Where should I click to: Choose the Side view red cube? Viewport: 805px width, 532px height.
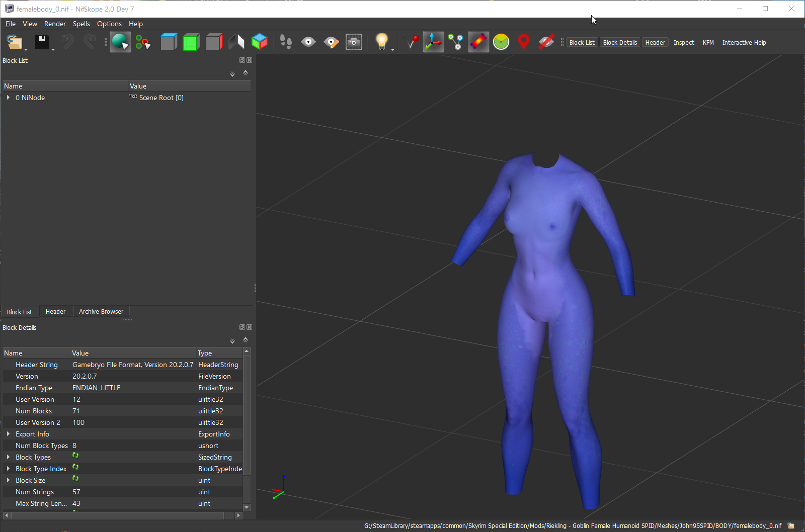(214, 42)
